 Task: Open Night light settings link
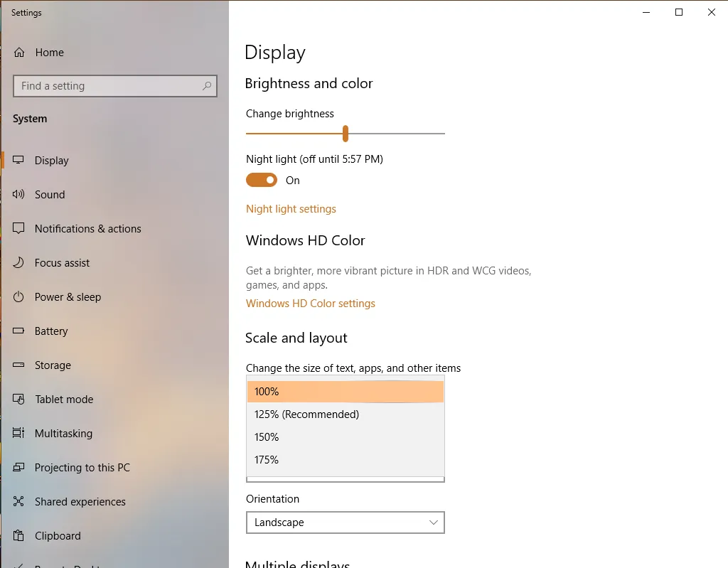coord(291,209)
